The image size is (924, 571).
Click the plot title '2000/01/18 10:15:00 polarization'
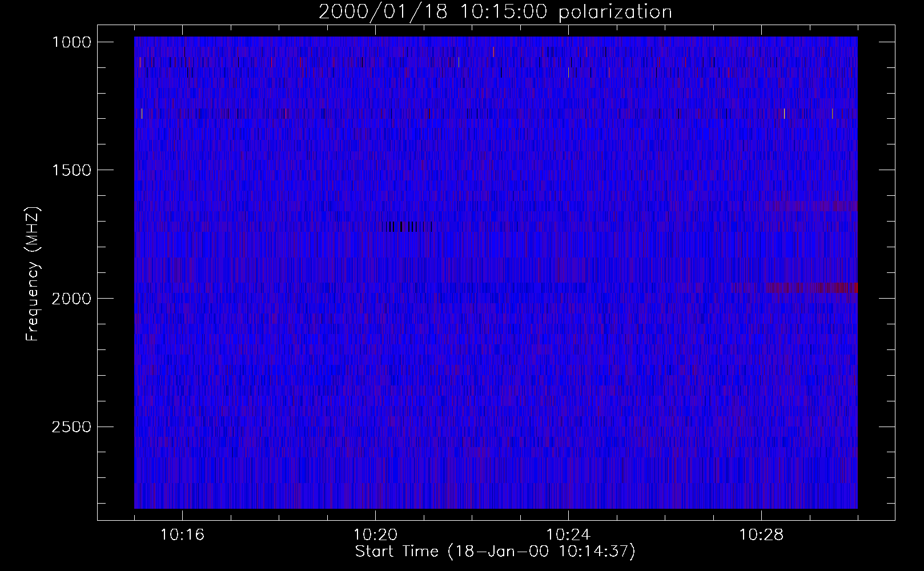495,12
